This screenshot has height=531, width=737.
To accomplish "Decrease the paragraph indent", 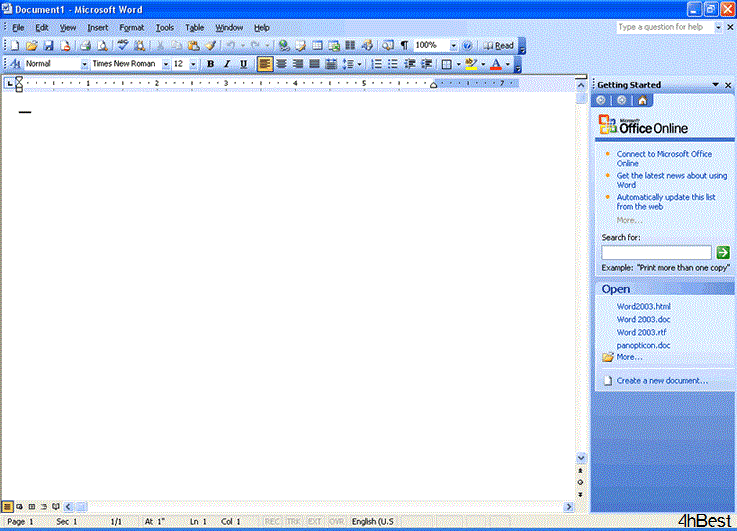I will point(410,64).
